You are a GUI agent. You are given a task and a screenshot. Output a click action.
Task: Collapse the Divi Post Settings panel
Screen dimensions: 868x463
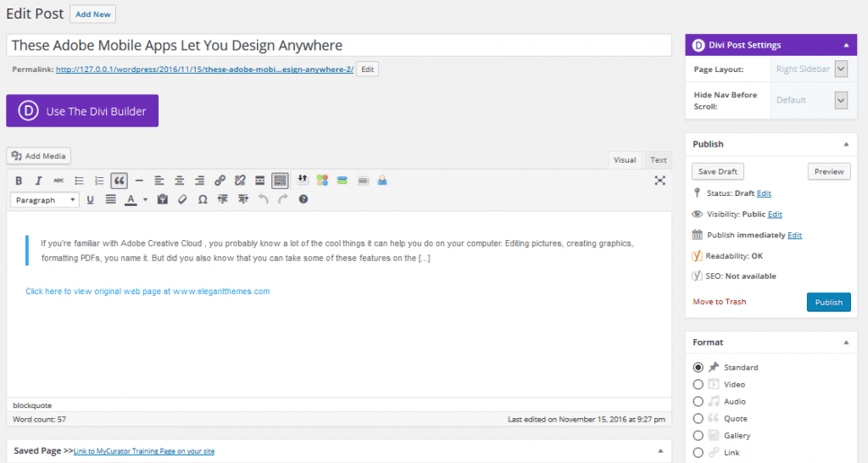tap(846, 46)
